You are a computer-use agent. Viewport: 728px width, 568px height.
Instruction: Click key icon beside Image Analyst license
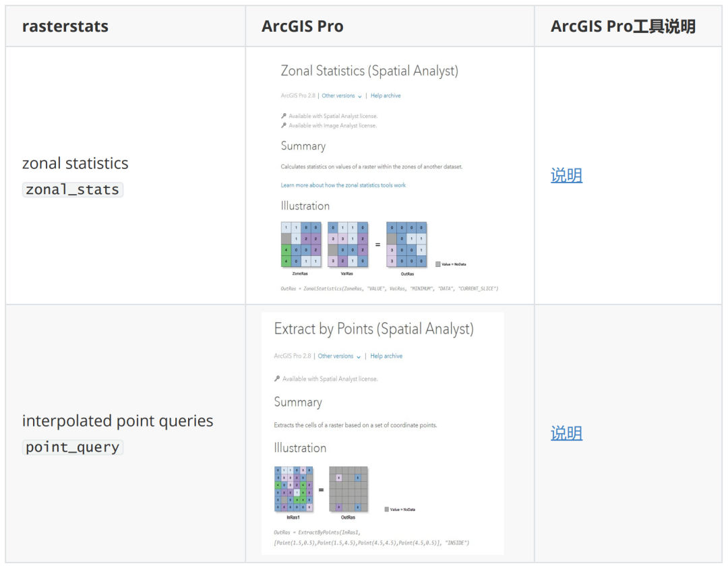pyautogui.click(x=284, y=126)
